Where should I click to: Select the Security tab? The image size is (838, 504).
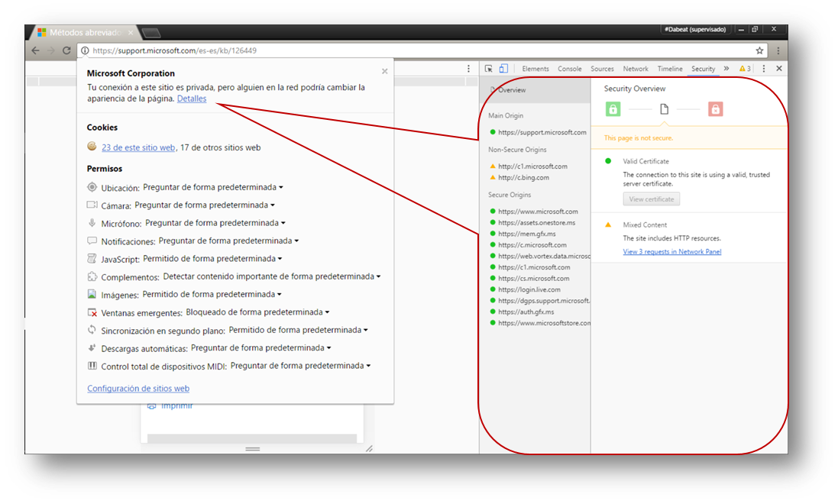704,69
